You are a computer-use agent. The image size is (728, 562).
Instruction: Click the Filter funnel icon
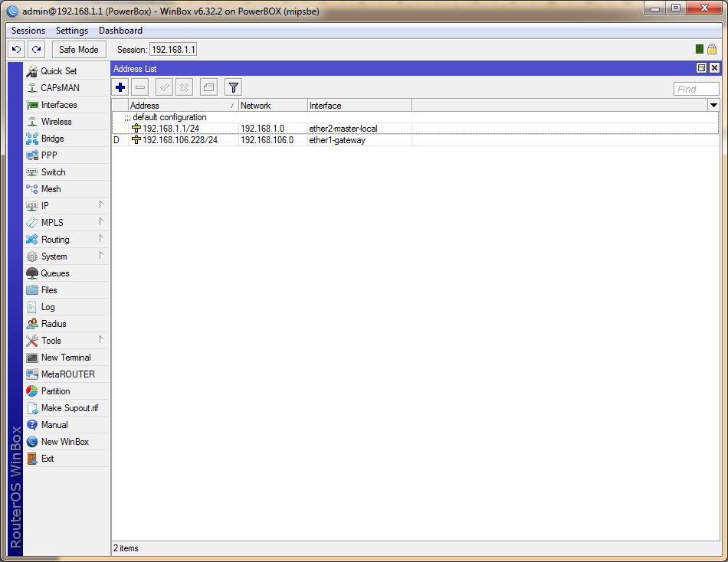point(234,87)
